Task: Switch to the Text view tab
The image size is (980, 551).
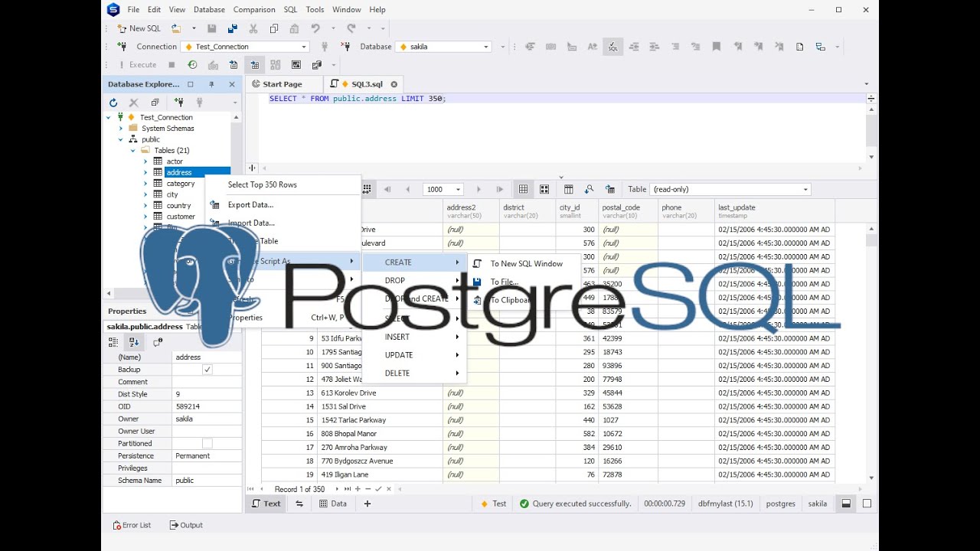Action: [x=266, y=504]
